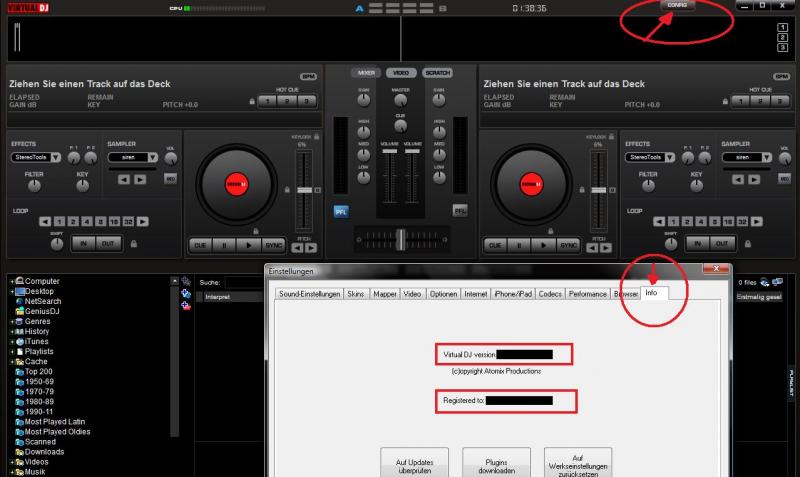Switch to the Mapper tab
The image size is (800, 477).
pyautogui.click(x=385, y=294)
